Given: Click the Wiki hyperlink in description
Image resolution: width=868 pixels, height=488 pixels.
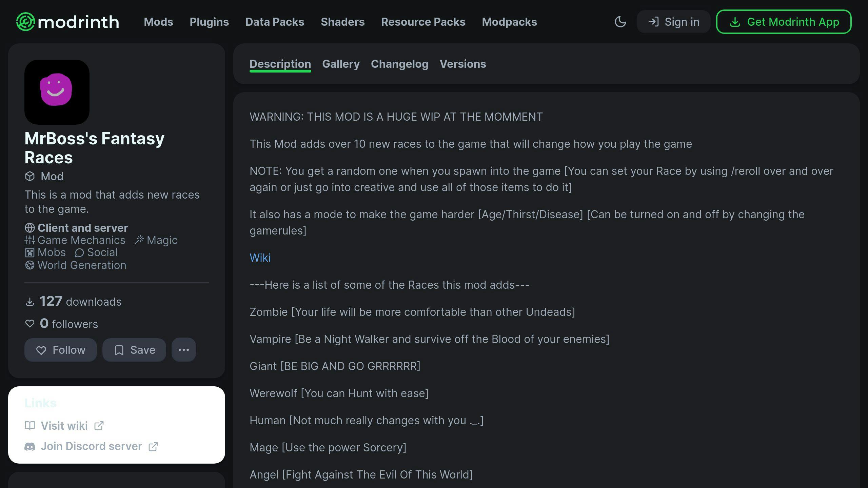Looking at the screenshot, I should point(260,258).
